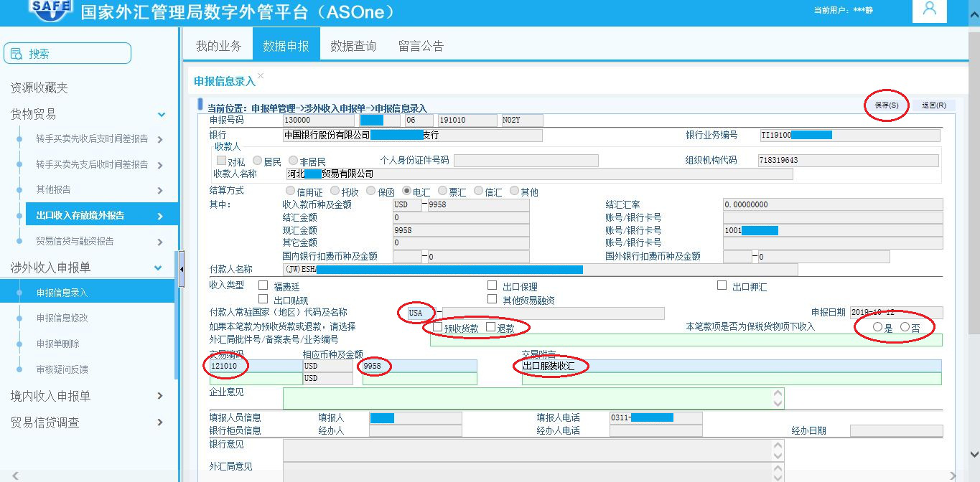Select 否 for 保税货物项下收入

pos(905,327)
